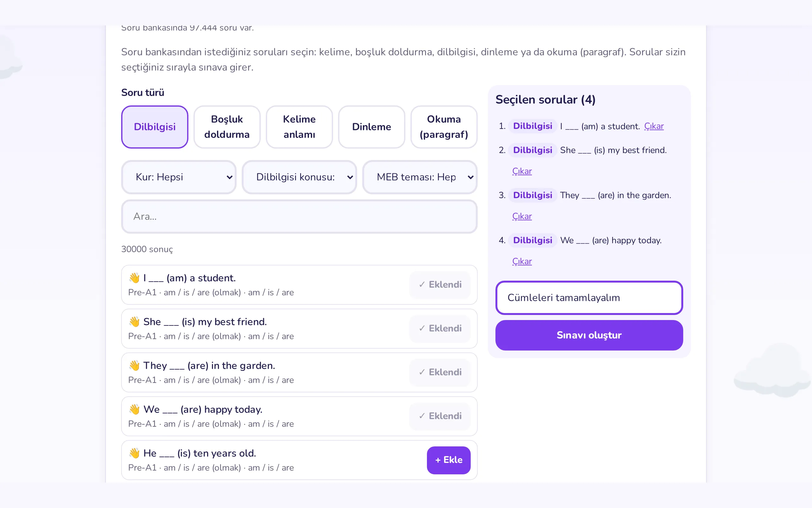Click Eklendi on 'We ___ (are) happy today.'
This screenshot has width=812, height=508.
(440, 416)
